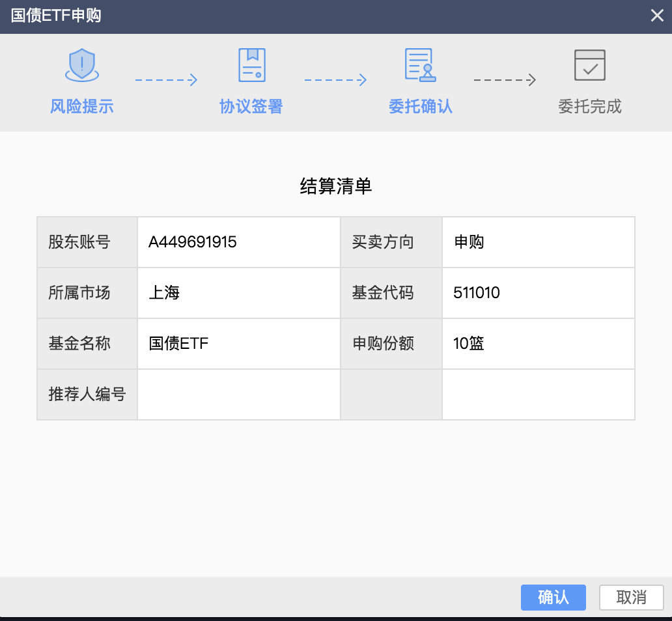Click the 基金名称 value 国债ETF
672x621 pixels.
tap(178, 344)
